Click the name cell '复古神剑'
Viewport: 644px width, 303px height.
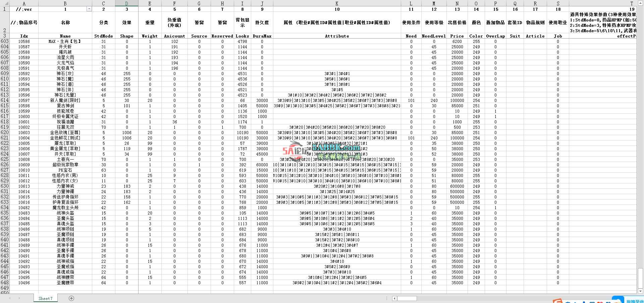(x=65, y=106)
